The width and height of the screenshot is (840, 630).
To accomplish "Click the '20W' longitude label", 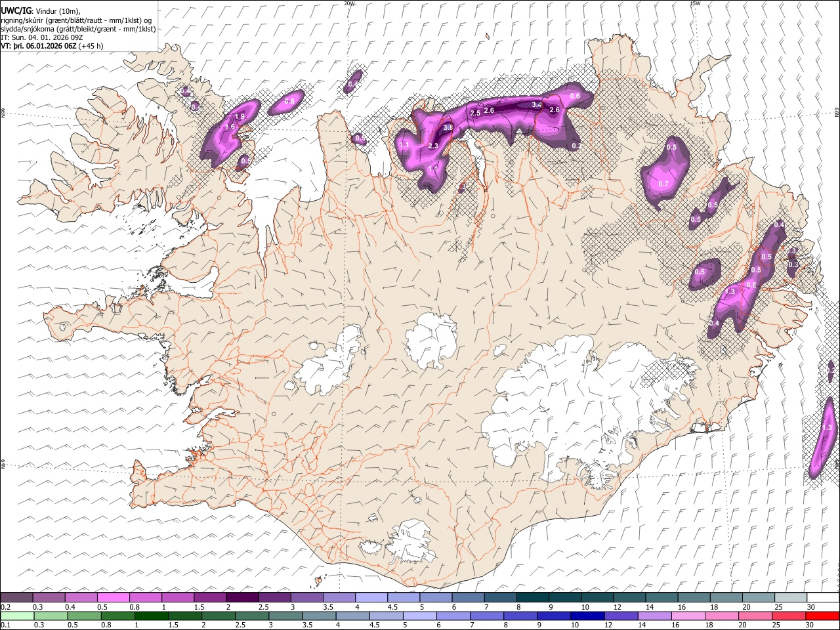I will point(349,3).
